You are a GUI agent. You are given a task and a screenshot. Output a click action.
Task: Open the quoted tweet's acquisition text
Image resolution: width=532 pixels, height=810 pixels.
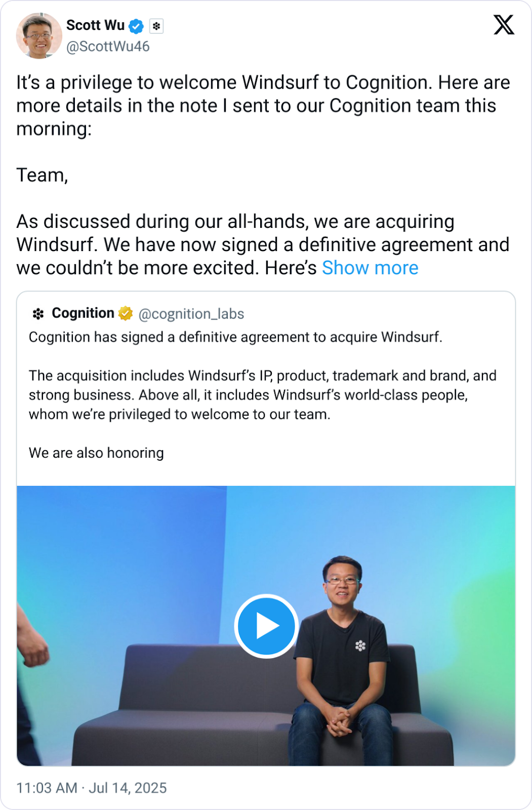click(x=263, y=395)
